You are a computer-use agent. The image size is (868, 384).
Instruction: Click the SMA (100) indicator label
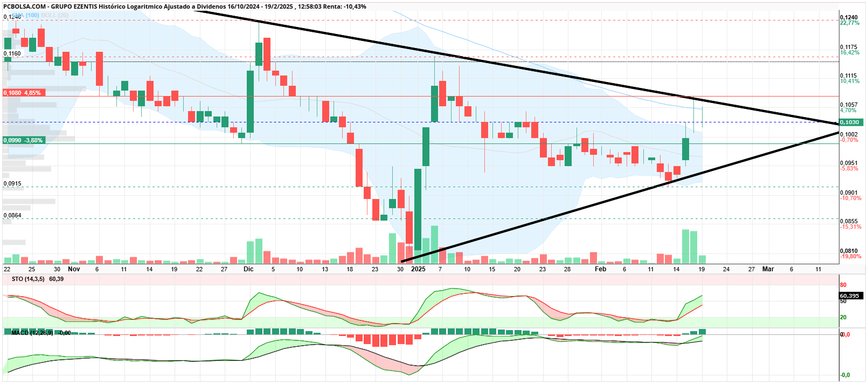click(x=25, y=15)
